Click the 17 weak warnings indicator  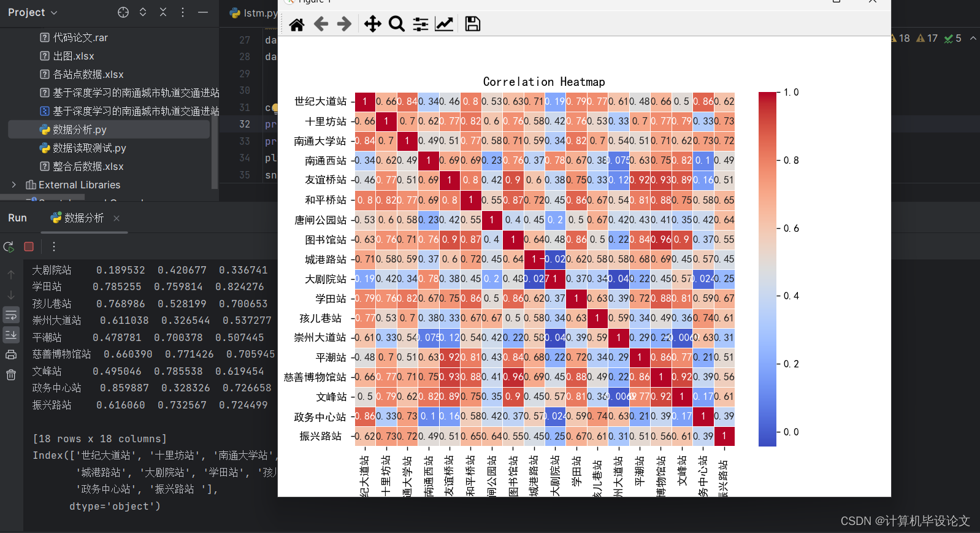coord(927,38)
